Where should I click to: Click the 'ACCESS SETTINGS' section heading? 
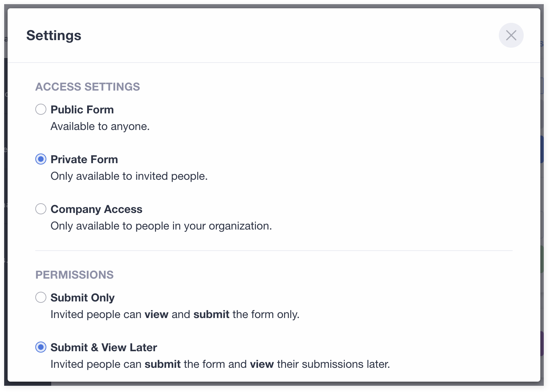point(88,87)
